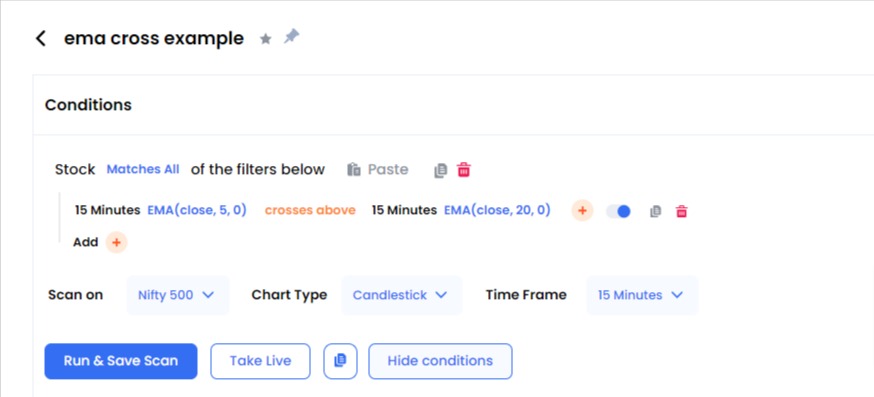The width and height of the screenshot is (874, 397).
Task: Copy the Stock filter group
Action: click(x=440, y=170)
